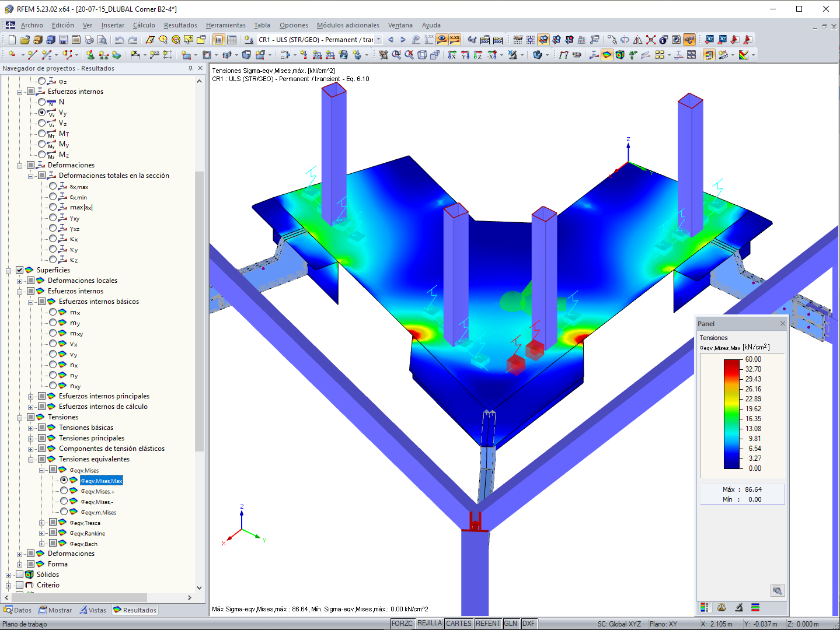This screenshot has height=630, width=840.
Task: Switch to the Datos navigator tab
Action: [18, 610]
